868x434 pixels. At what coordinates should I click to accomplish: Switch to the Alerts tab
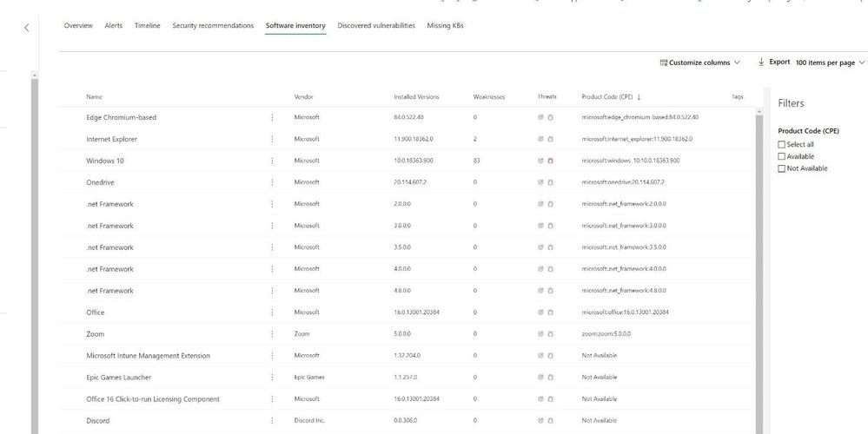click(114, 25)
